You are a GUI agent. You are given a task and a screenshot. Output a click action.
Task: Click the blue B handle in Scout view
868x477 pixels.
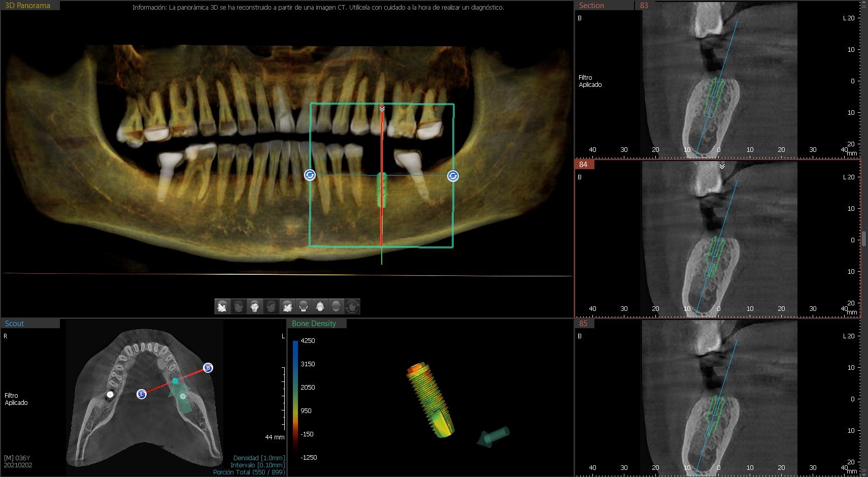208,367
